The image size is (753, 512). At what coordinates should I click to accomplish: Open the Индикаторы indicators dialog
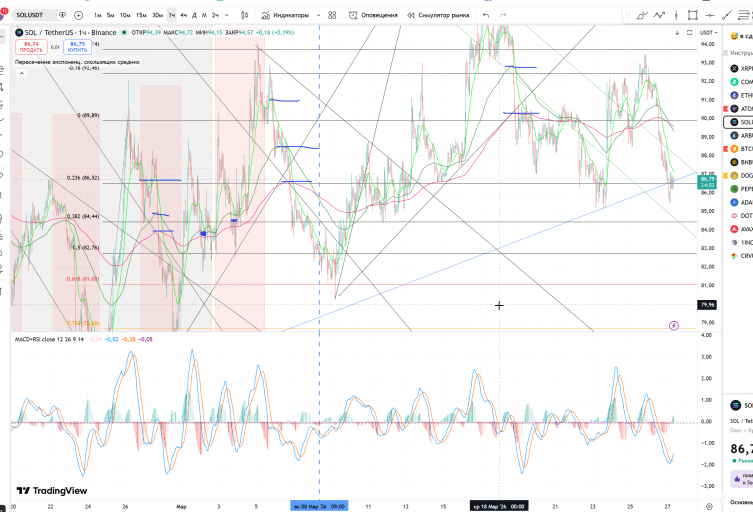pyautogui.click(x=285, y=15)
